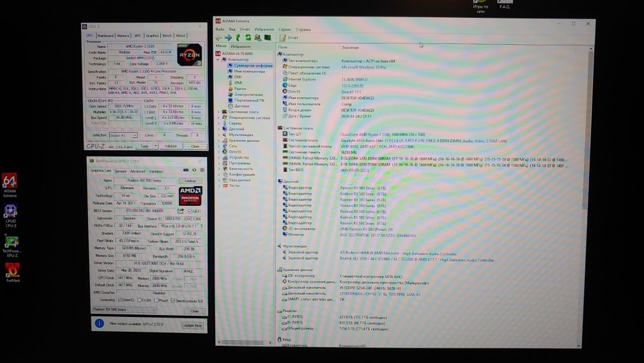The height and width of the screenshot is (363, 644).
Task: Click the AIDA64 Forward arrow toolbar icon
Action: point(228,38)
